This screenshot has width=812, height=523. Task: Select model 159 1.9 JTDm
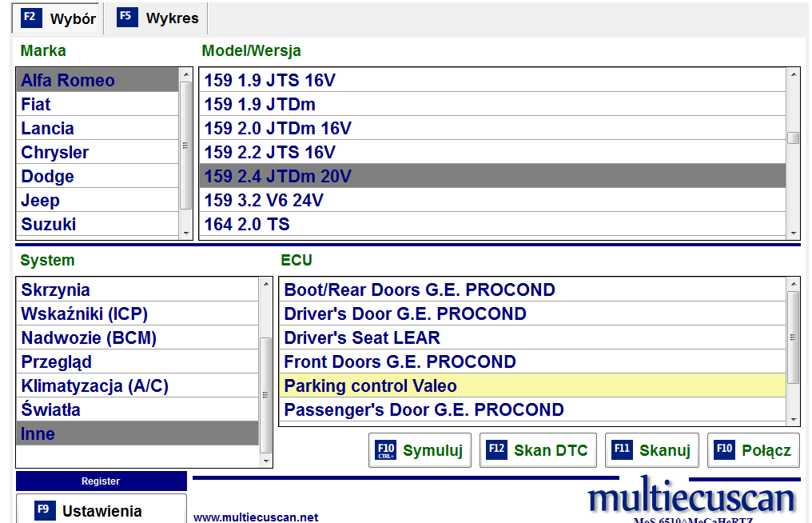coord(492,104)
